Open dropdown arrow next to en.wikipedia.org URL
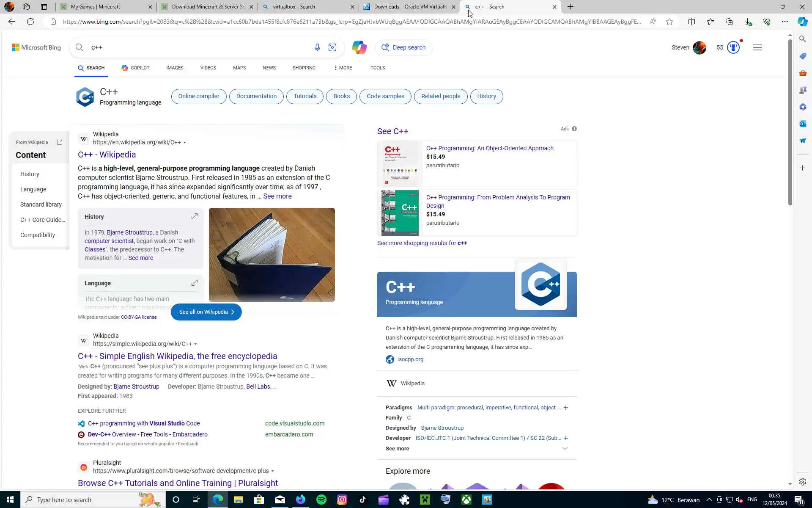This screenshot has width=812, height=508. click(x=185, y=143)
